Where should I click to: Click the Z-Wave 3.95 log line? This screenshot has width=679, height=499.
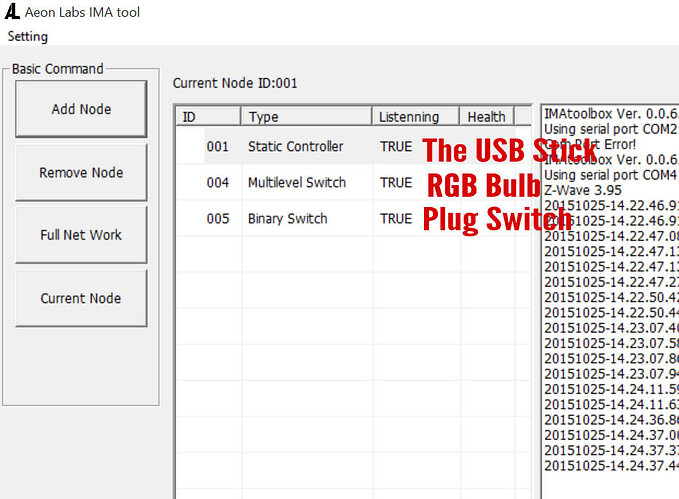583,190
